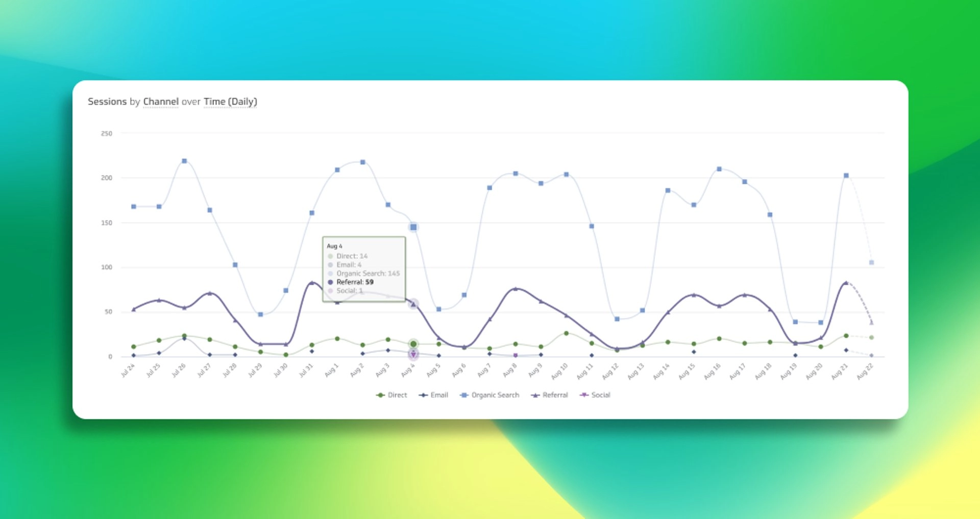Click the Referral point on Aug 21
The height and width of the screenshot is (519, 980).
pyautogui.click(x=846, y=283)
